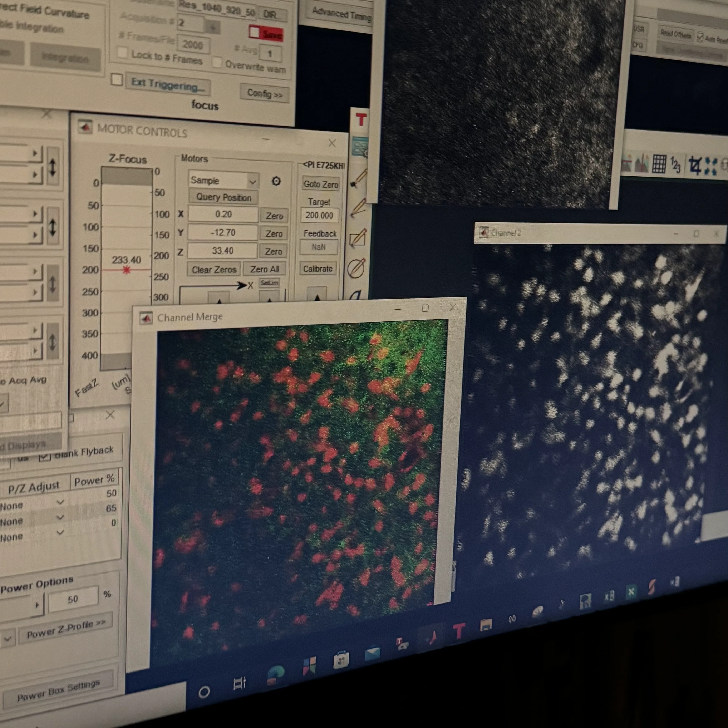Click the SetLim button in Motor Controls
728x728 pixels.
pyautogui.click(x=269, y=283)
